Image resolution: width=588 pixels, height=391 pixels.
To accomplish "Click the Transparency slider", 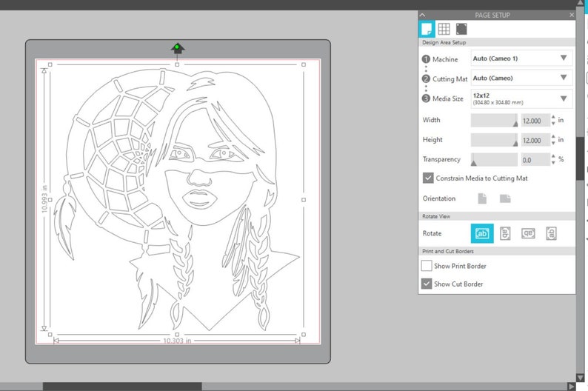I will click(x=494, y=160).
